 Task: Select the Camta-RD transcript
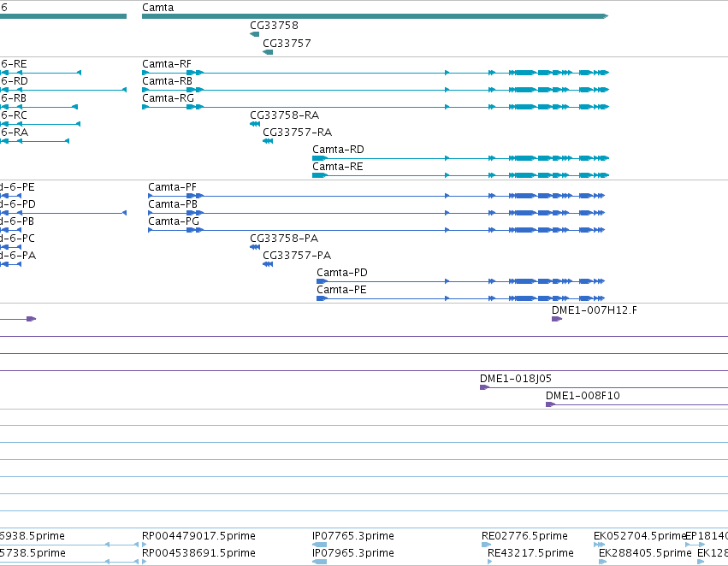tap(460, 158)
